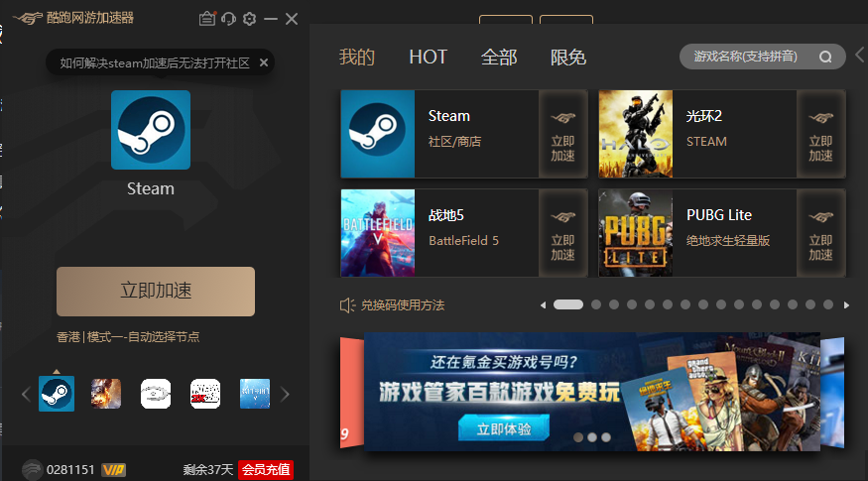Select the blue Battlefield icon in carousel
The image size is (868, 481).
[x=255, y=394]
